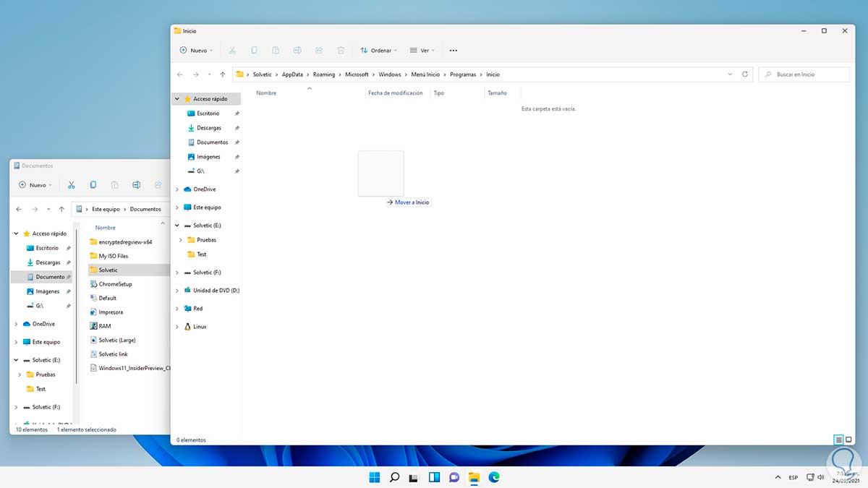Go back in Documentos window navigation
Viewport: 868px width, 488px height.
click(20, 209)
